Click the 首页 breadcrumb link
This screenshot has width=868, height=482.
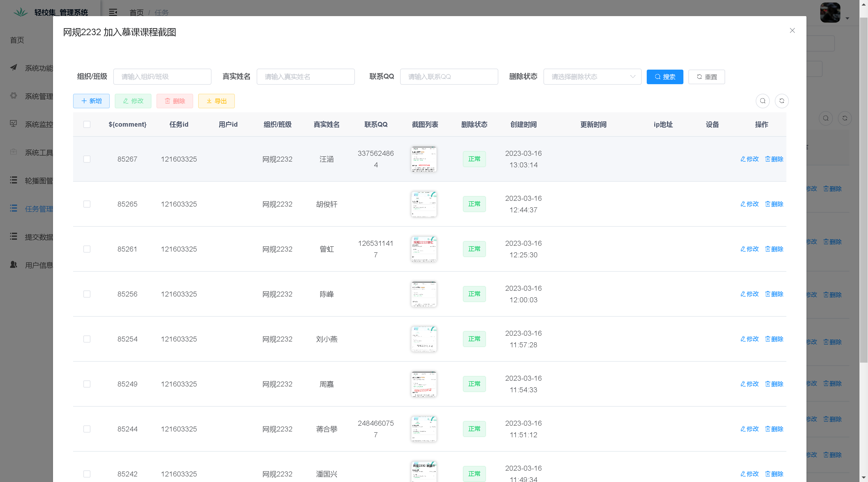[x=136, y=13]
